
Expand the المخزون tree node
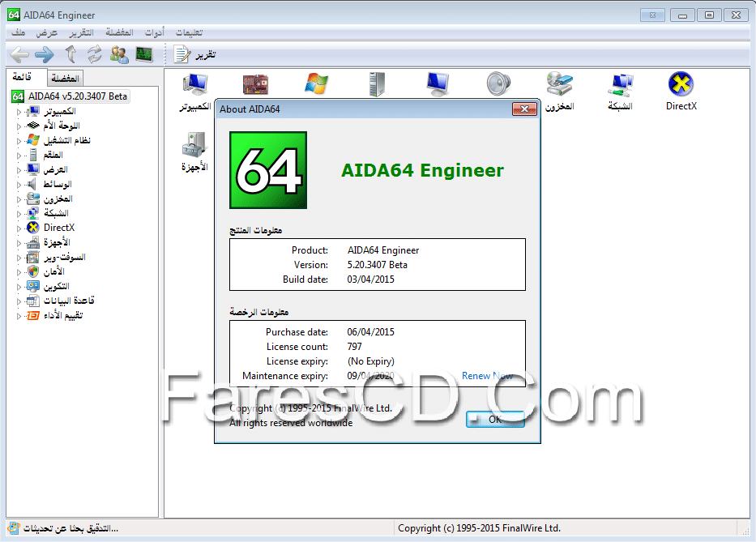point(19,199)
